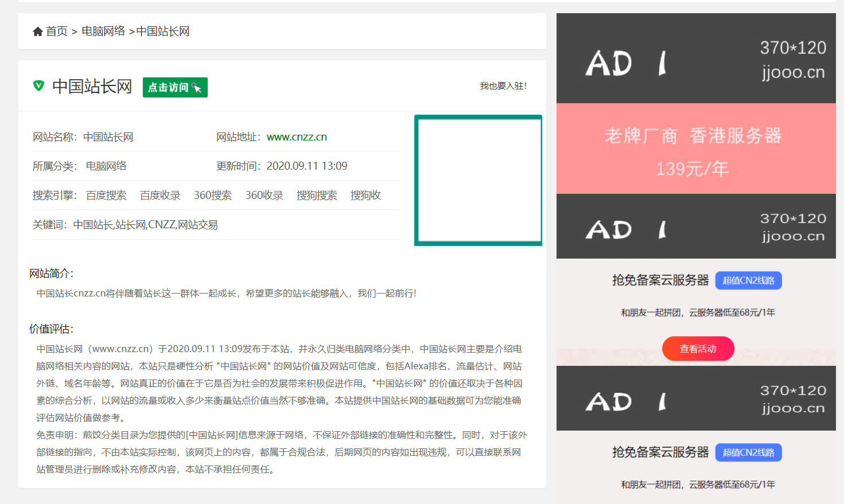Click the blue 超值CN2线路 badge

748,280
